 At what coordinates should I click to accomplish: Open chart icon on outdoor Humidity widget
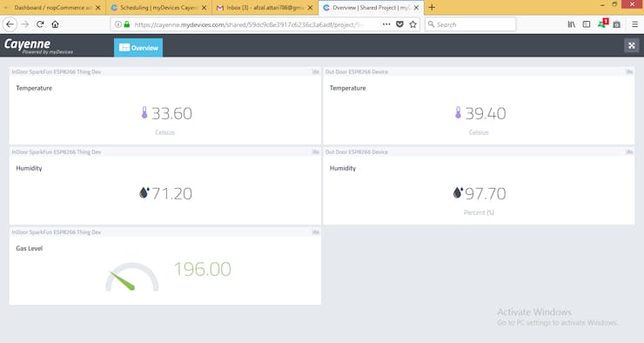point(629,152)
